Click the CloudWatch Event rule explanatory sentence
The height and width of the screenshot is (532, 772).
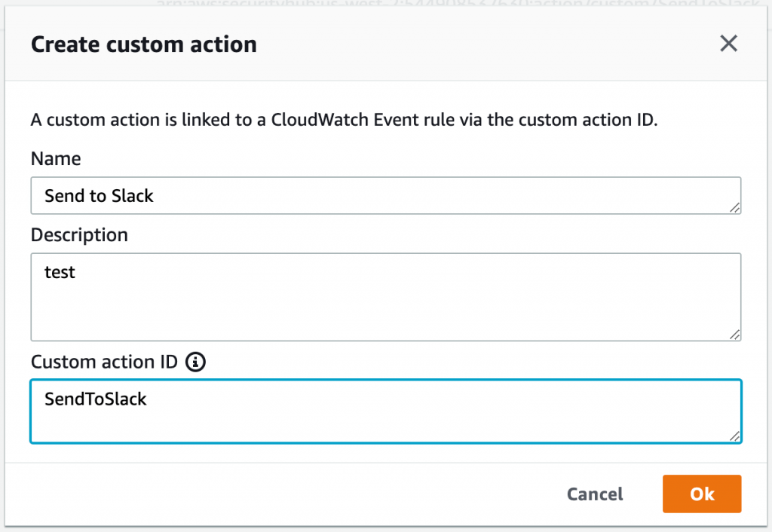[344, 120]
